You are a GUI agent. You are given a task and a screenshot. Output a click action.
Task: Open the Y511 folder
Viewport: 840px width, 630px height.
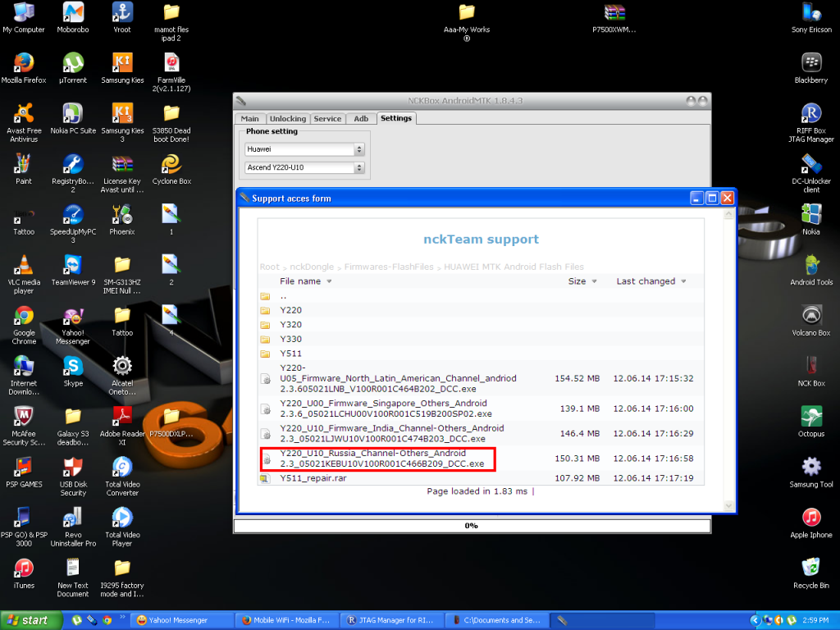point(290,353)
